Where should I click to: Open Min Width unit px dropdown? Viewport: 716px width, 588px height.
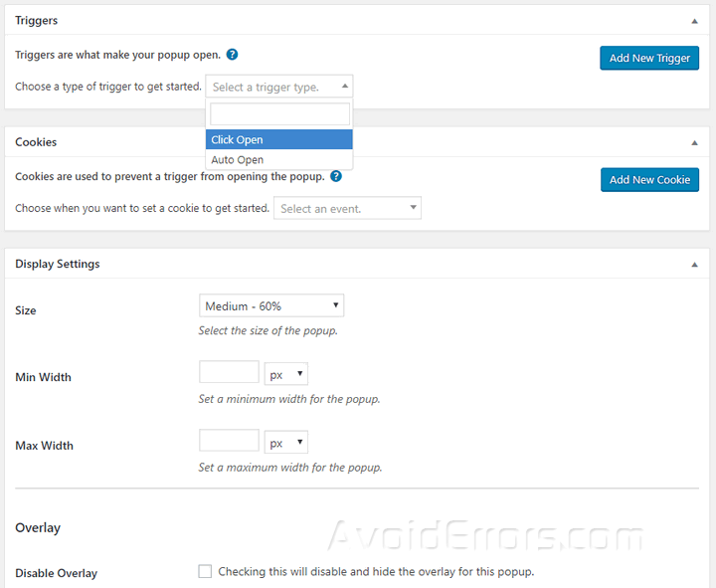click(x=285, y=373)
